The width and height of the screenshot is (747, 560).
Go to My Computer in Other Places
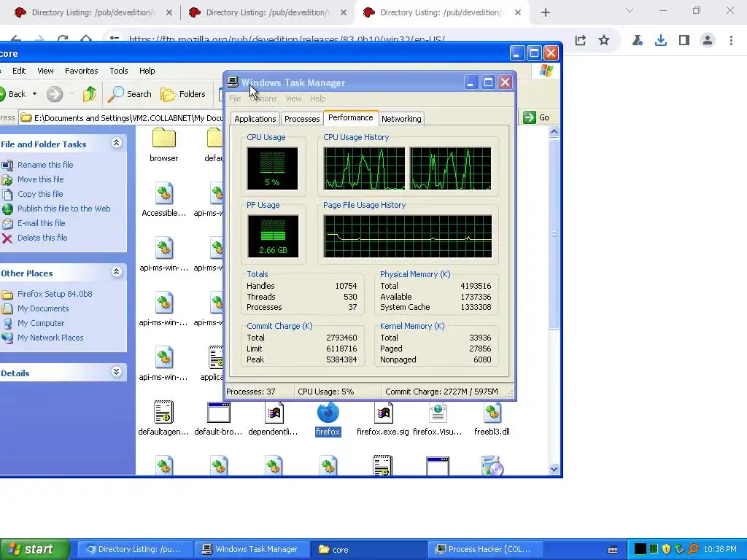pyautogui.click(x=41, y=323)
